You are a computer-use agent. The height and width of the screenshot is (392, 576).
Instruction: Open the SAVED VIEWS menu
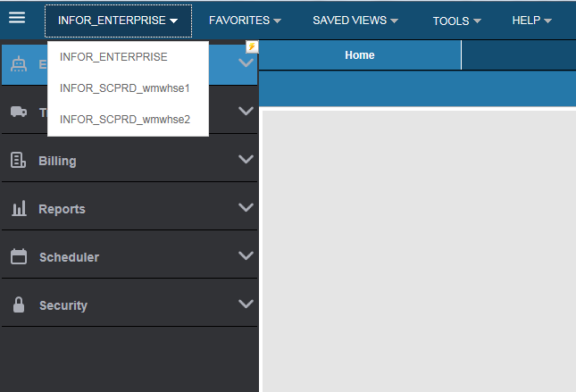click(355, 20)
